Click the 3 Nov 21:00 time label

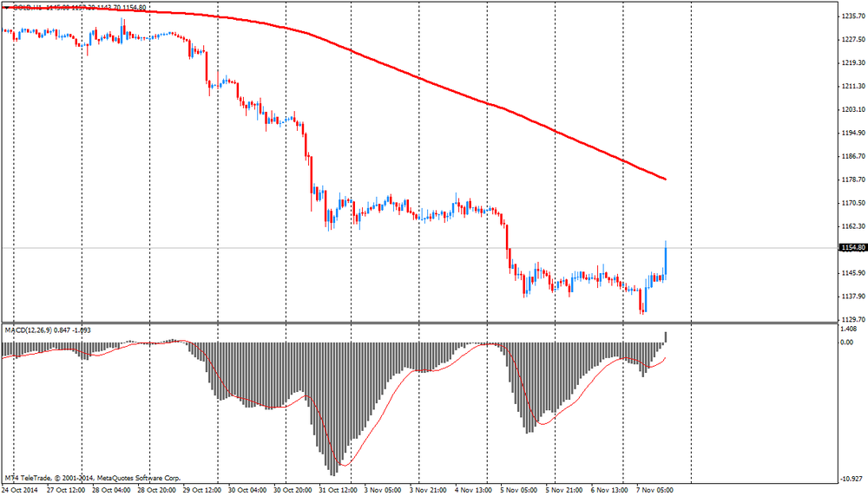[x=428, y=490]
